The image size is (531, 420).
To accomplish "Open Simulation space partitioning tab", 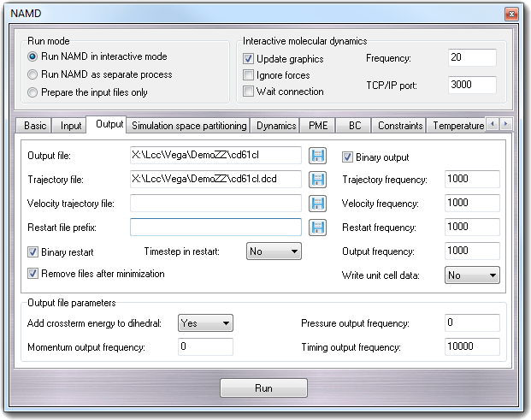I will pos(189,126).
